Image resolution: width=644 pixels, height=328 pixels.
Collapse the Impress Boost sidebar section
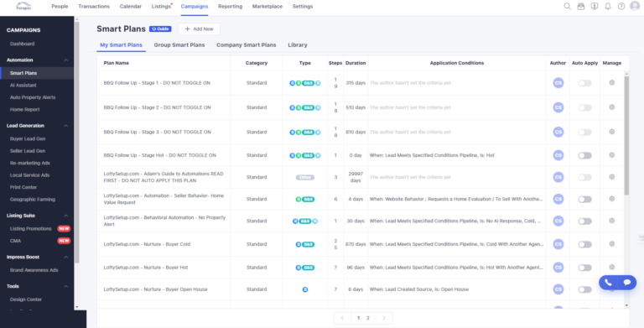pos(65,258)
